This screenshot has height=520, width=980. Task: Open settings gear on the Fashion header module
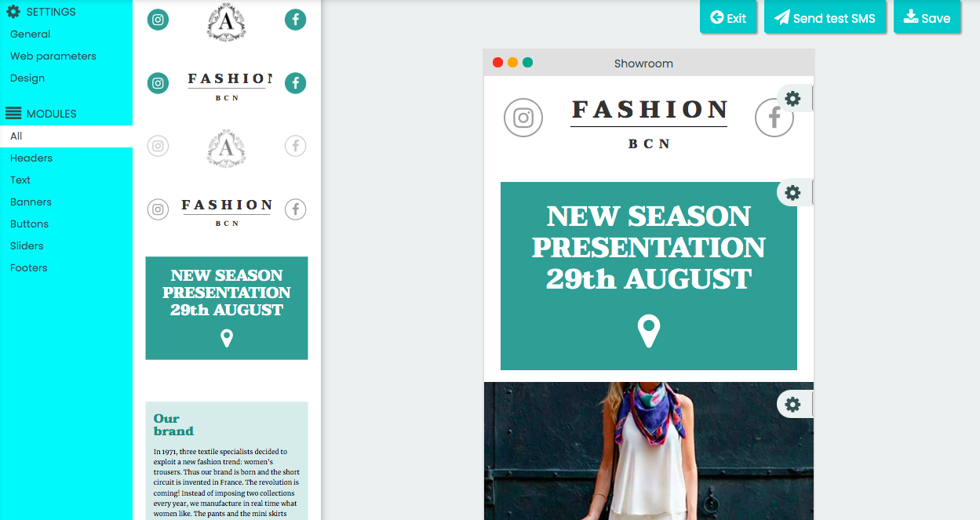click(792, 99)
